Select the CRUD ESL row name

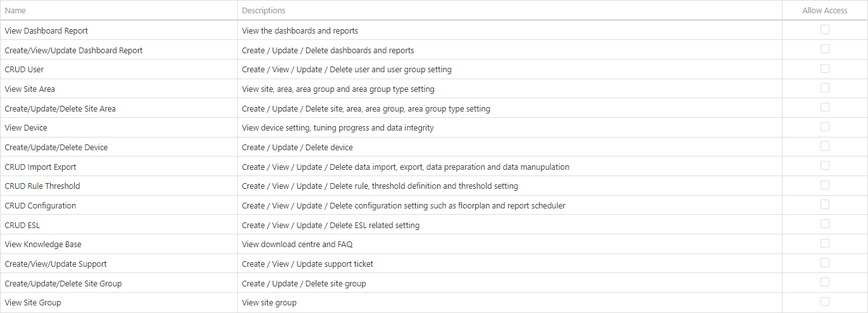(22, 225)
